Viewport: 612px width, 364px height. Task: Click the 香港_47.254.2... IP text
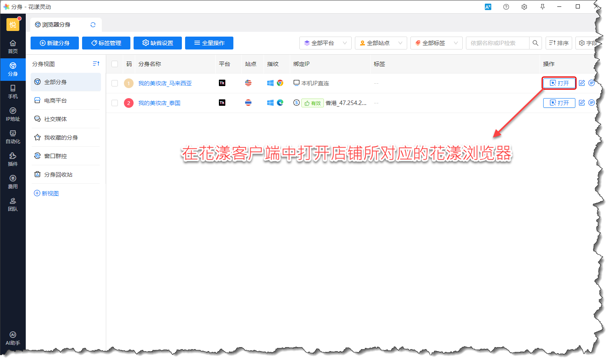click(x=346, y=103)
